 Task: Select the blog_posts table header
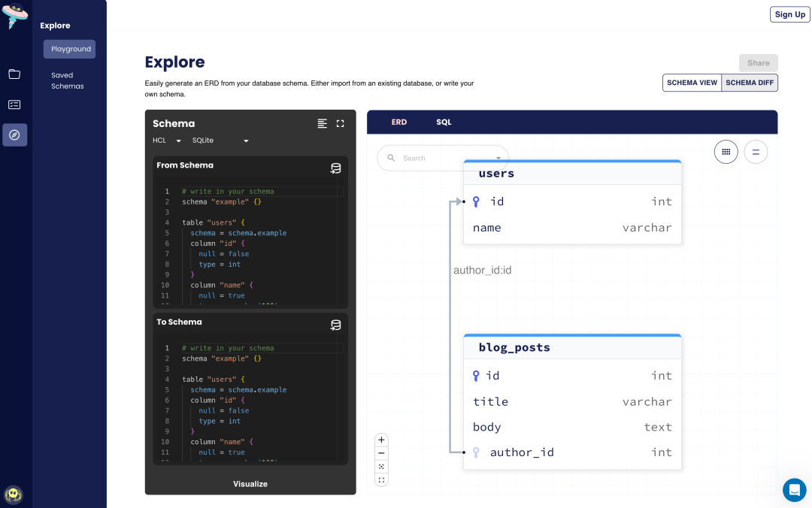coord(572,347)
